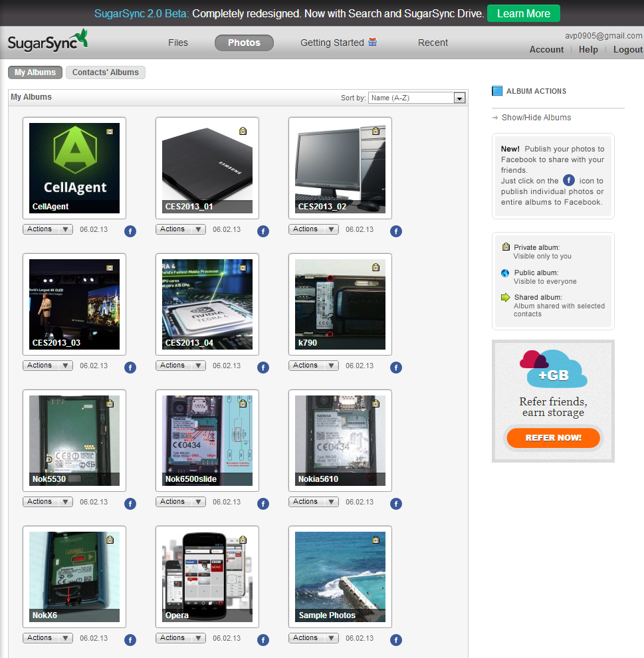This screenshot has width=644, height=658.
Task: Open Actions dropdown for CellAgent album
Action: point(48,229)
